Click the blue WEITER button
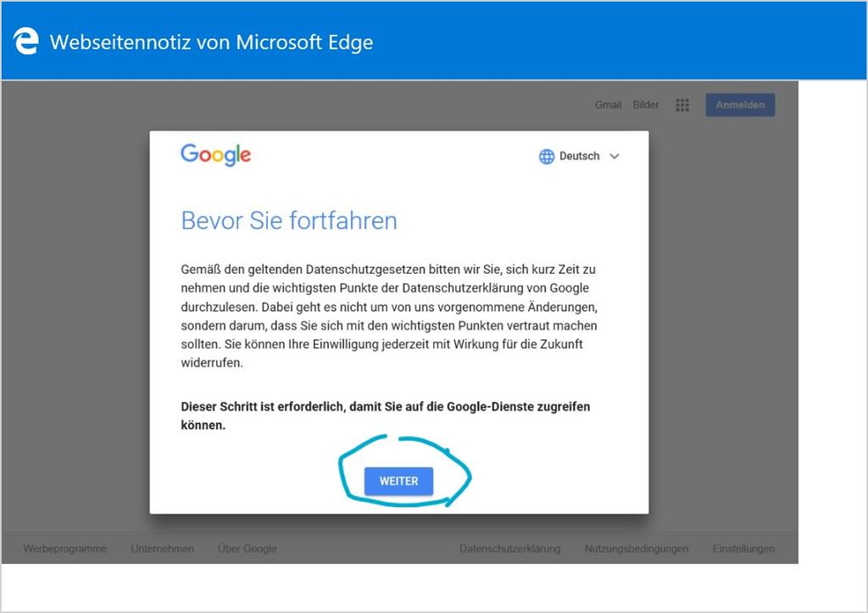Viewport: 868px width, 613px height. (398, 481)
